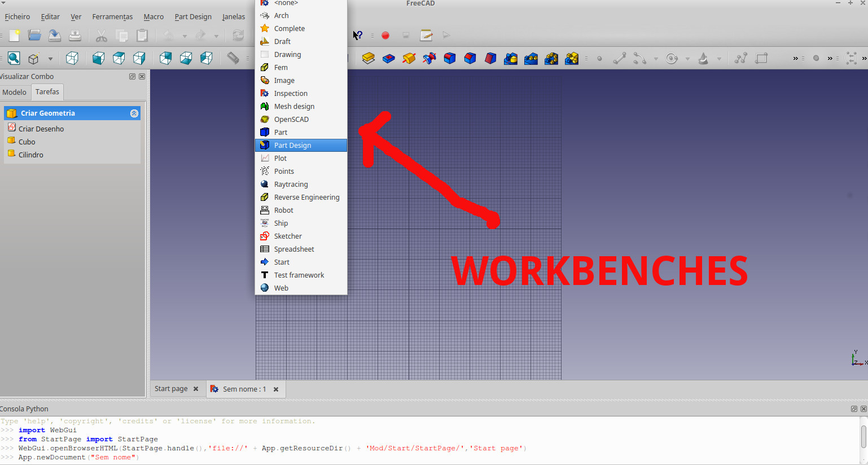Close the Sem nome : 1 tab

[x=276, y=389]
